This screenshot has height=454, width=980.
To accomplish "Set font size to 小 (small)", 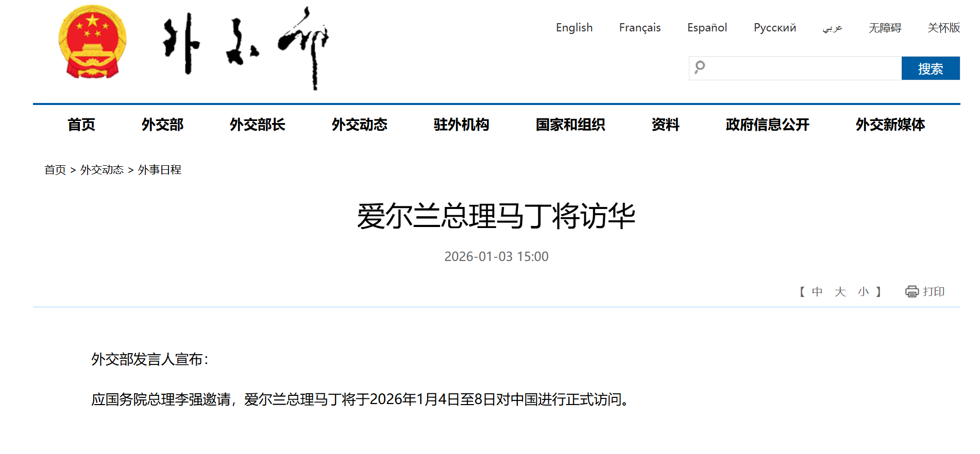I will [x=864, y=292].
